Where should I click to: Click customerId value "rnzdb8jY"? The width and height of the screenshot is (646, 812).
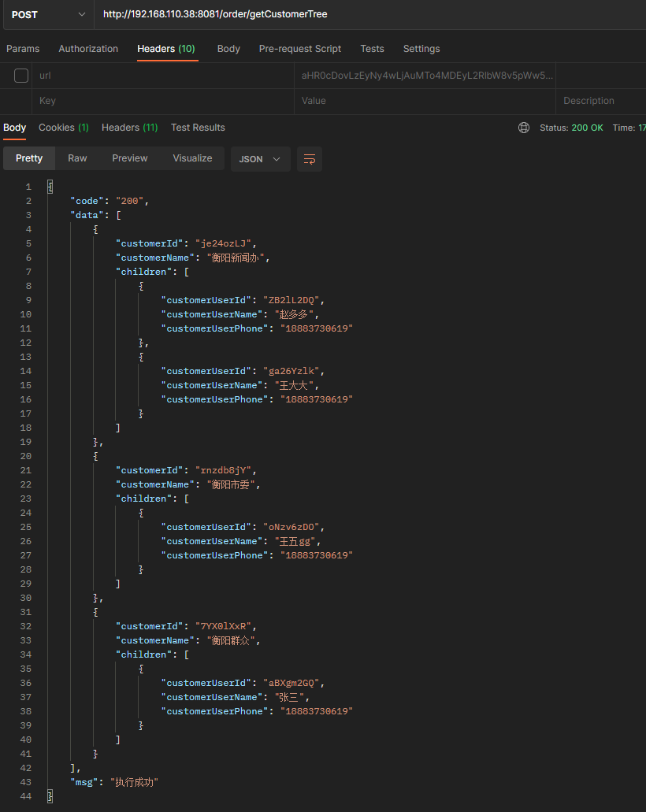(223, 470)
